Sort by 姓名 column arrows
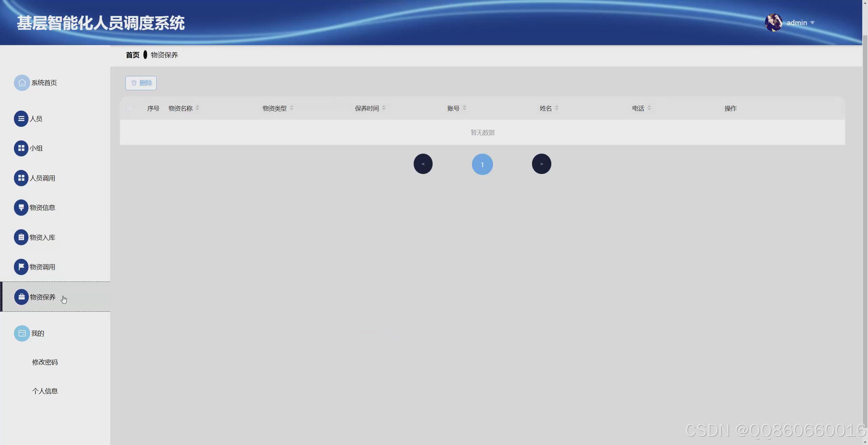The width and height of the screenshot is (868, 445). pos(557,108)
